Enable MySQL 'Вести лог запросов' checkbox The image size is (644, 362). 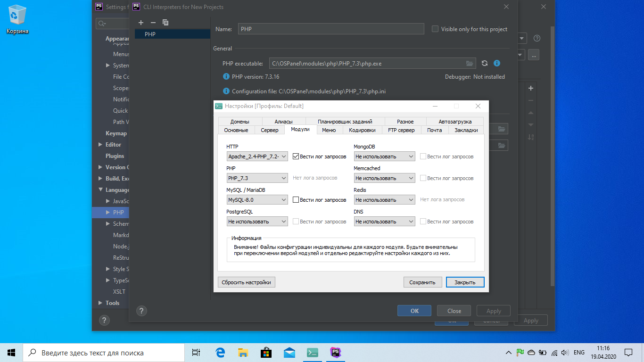296,200
